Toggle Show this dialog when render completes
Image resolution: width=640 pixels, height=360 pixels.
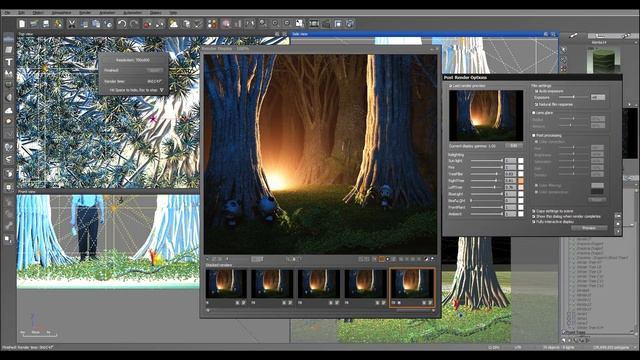[533, 216]
